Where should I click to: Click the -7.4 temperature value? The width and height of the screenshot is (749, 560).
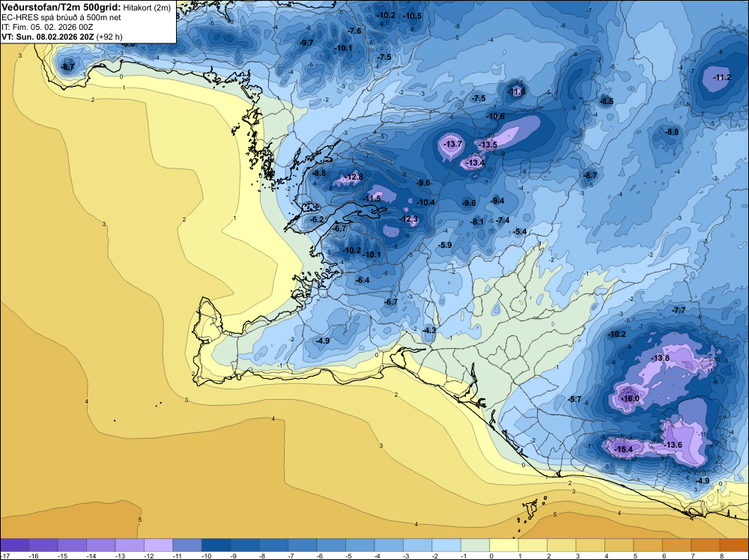(x=503, y=220)
